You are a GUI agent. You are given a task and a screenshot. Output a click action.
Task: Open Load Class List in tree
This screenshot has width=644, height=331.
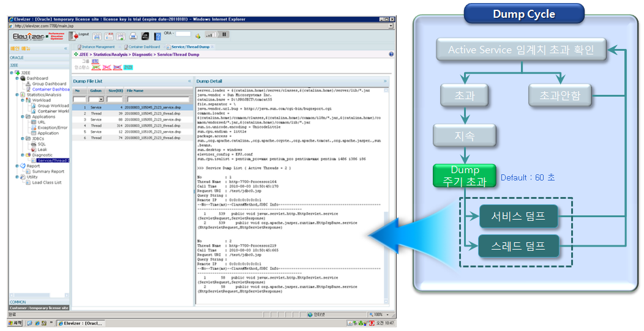click(x=47, y=182)
